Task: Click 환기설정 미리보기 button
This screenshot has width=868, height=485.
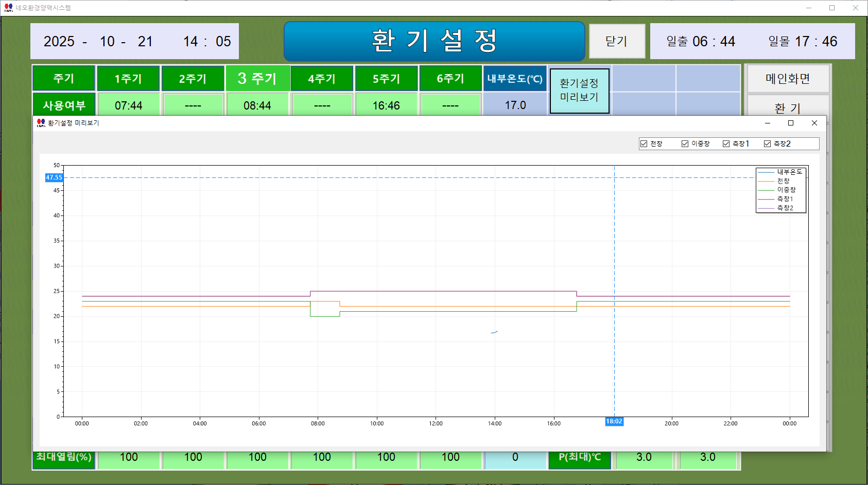Action: pos(579,91)
